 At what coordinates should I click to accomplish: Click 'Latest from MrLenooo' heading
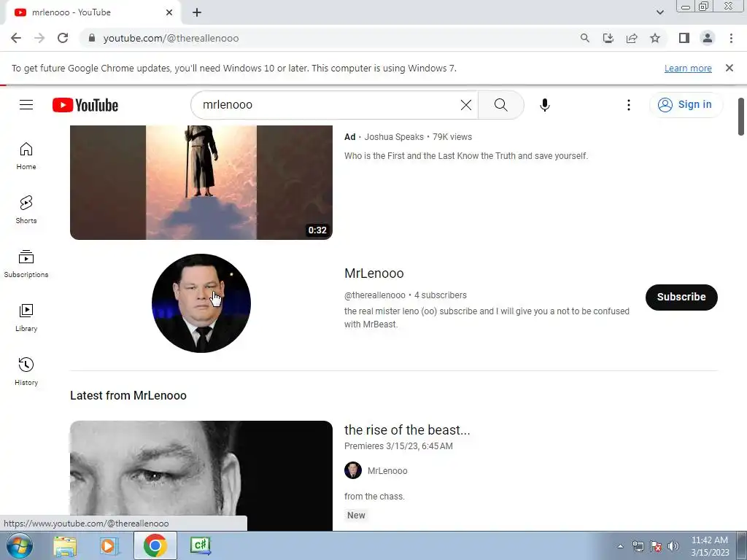click(128, 396)
